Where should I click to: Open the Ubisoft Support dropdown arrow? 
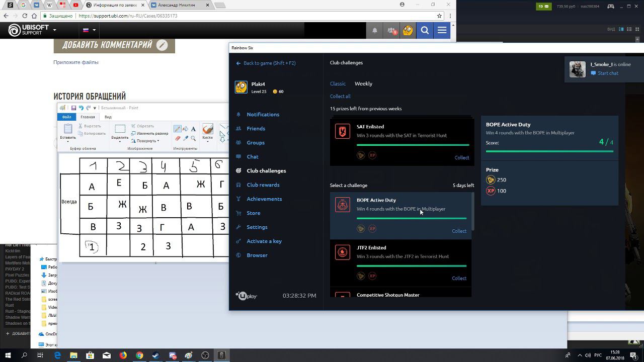click(54, 30)
